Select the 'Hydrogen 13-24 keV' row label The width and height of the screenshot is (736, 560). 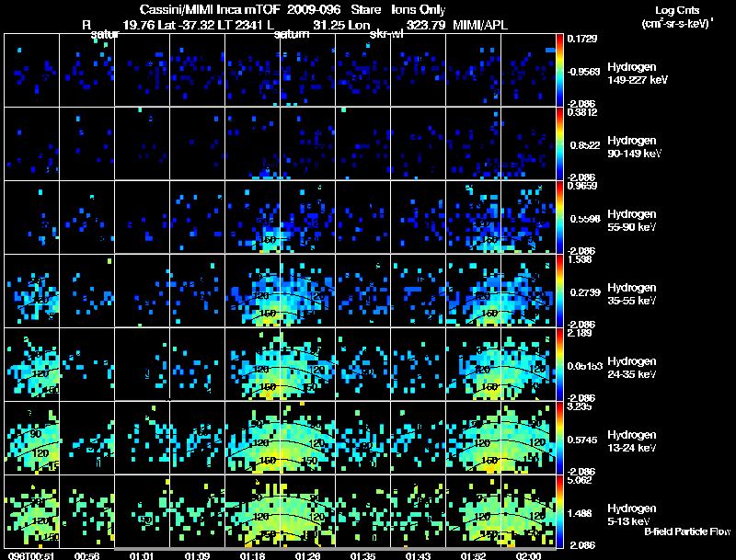(632, 441)
